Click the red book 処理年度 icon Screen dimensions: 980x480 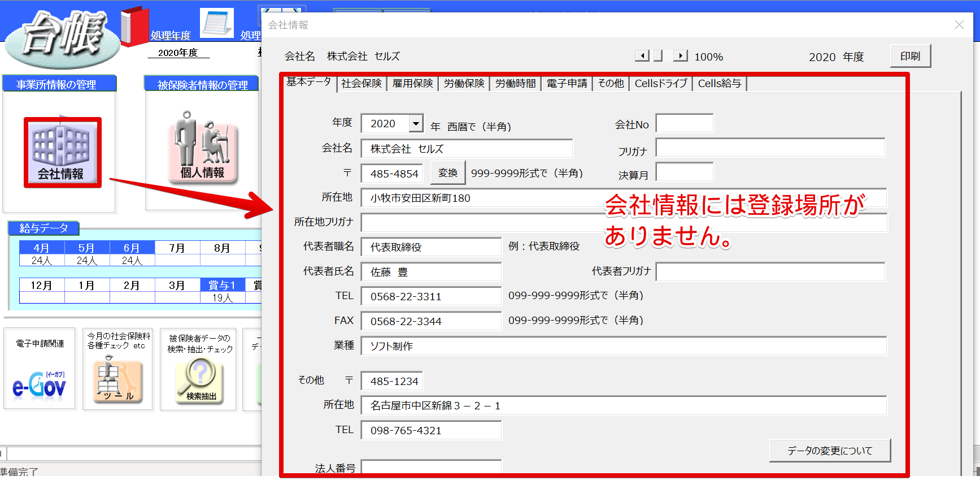(x=134, y=26)
